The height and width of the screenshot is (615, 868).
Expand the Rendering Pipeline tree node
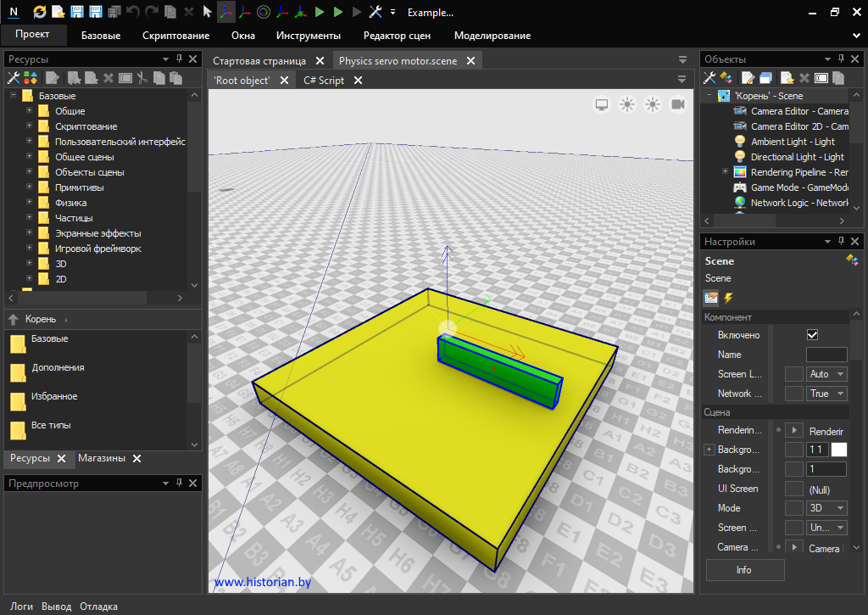[x=725, y=172]
